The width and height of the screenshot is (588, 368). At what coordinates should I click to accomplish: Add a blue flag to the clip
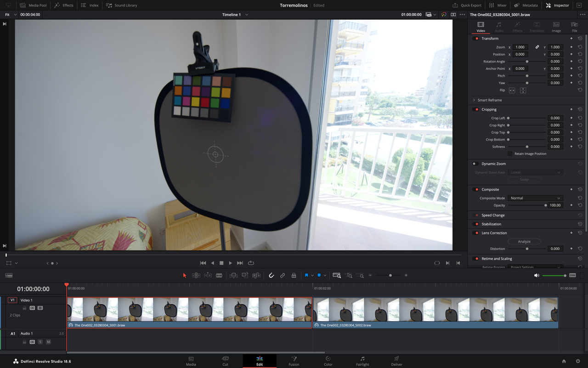306,276
